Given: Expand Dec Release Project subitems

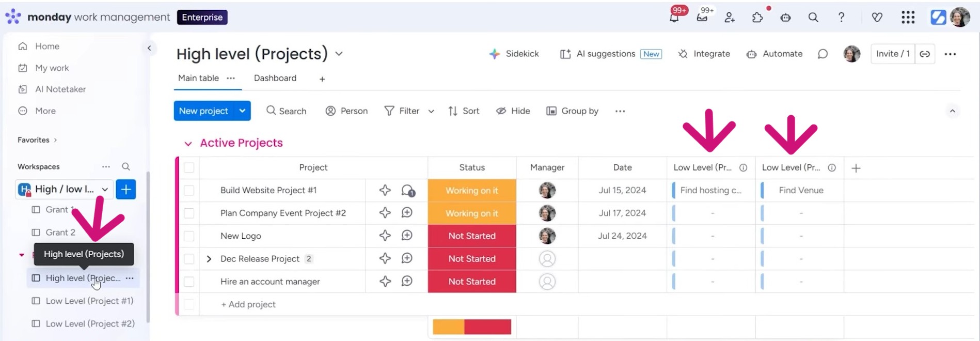Looking at the screenshot, I should (x=209, y=259).
